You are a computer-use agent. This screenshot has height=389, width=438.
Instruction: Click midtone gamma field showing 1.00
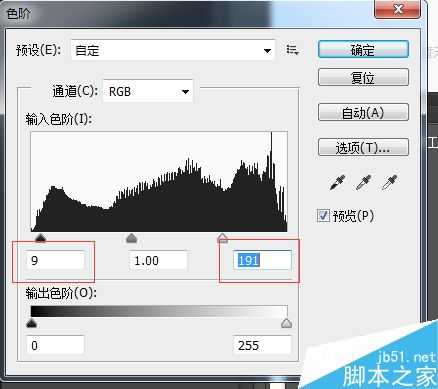[158, 260]
